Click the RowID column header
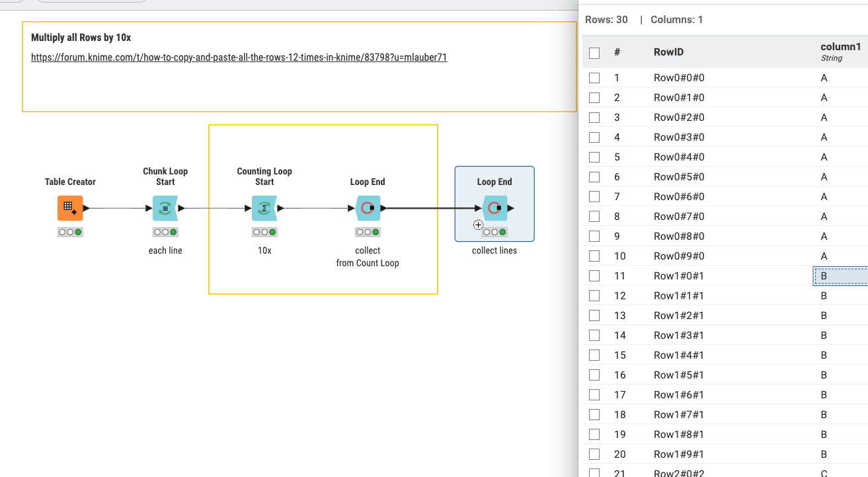Screen dimensions: 868x477 tap(668, 52)
